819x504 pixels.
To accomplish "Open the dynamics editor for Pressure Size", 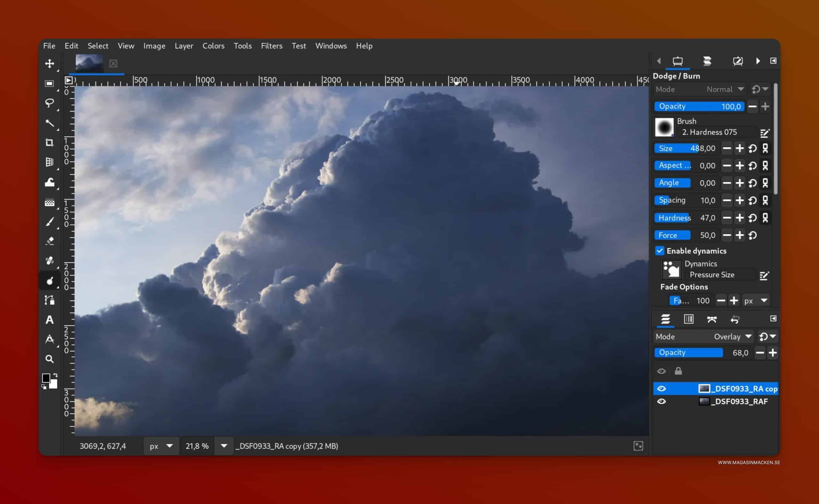I will 764,276.
